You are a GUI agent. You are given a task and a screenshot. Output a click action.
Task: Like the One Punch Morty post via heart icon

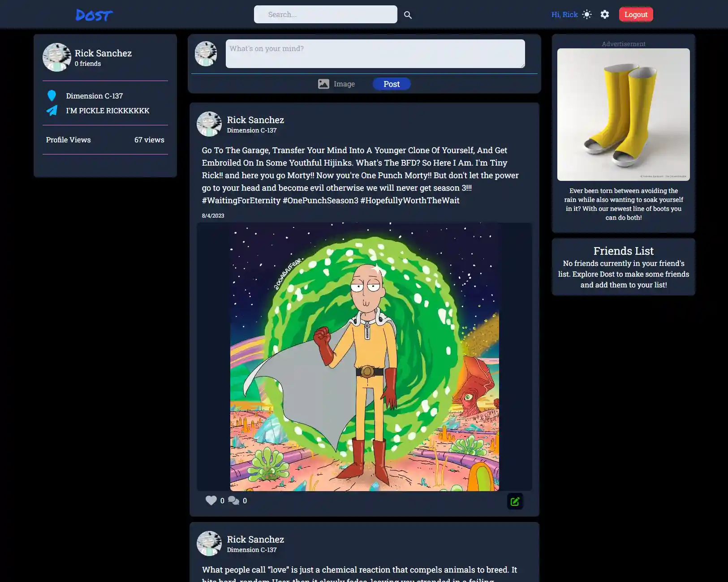211,500
